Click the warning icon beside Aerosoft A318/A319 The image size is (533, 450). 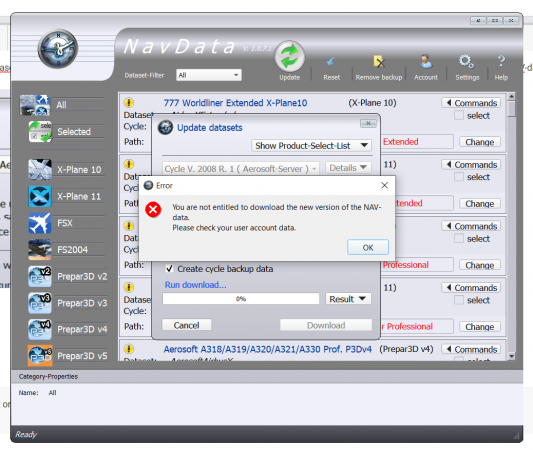(129, 349)
